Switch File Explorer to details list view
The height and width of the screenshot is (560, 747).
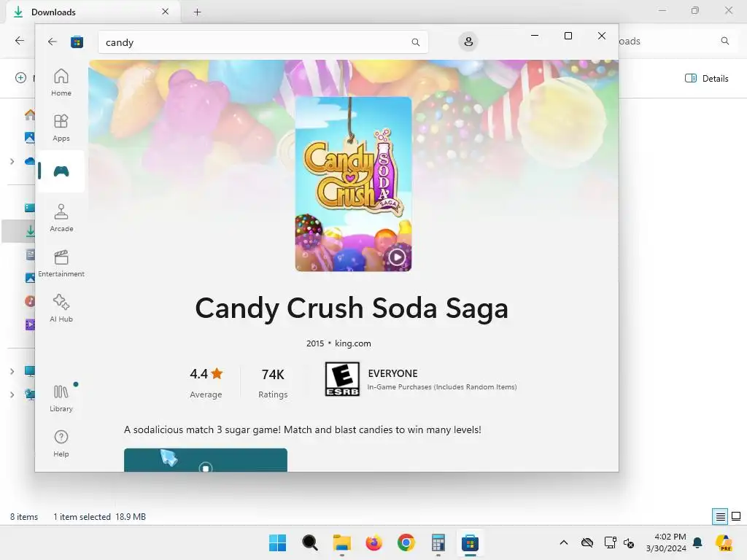click(720, 517)
